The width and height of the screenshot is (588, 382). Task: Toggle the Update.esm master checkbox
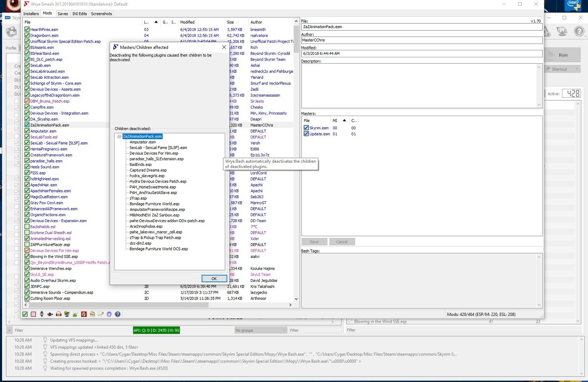coord(306,134)
